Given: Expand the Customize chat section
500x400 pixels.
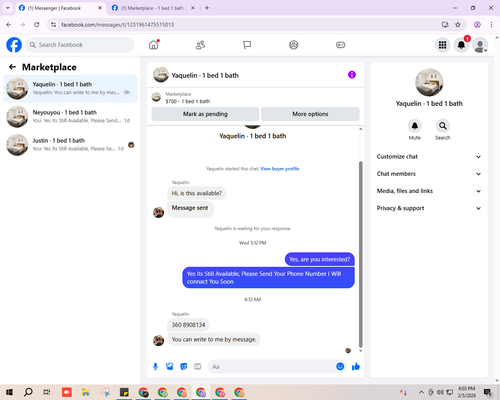Looking at the screenshot, I should 429,157.
